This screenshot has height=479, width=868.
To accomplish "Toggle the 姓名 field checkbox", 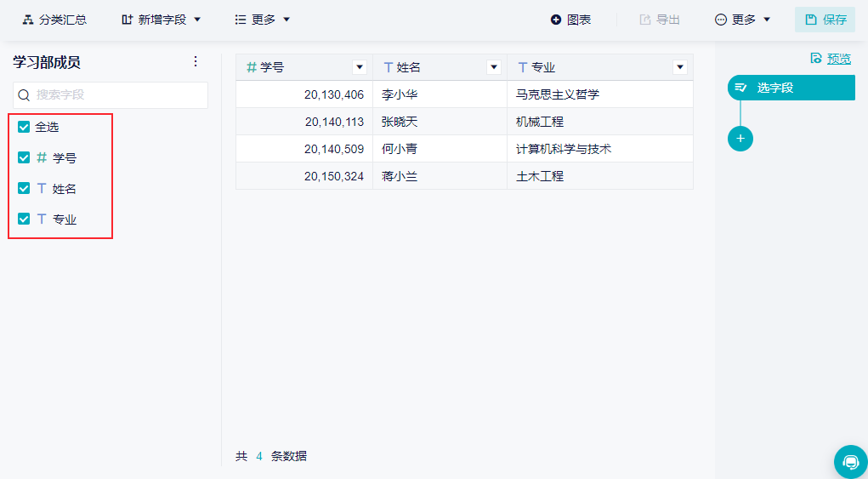I will click(x=24, y=188).
